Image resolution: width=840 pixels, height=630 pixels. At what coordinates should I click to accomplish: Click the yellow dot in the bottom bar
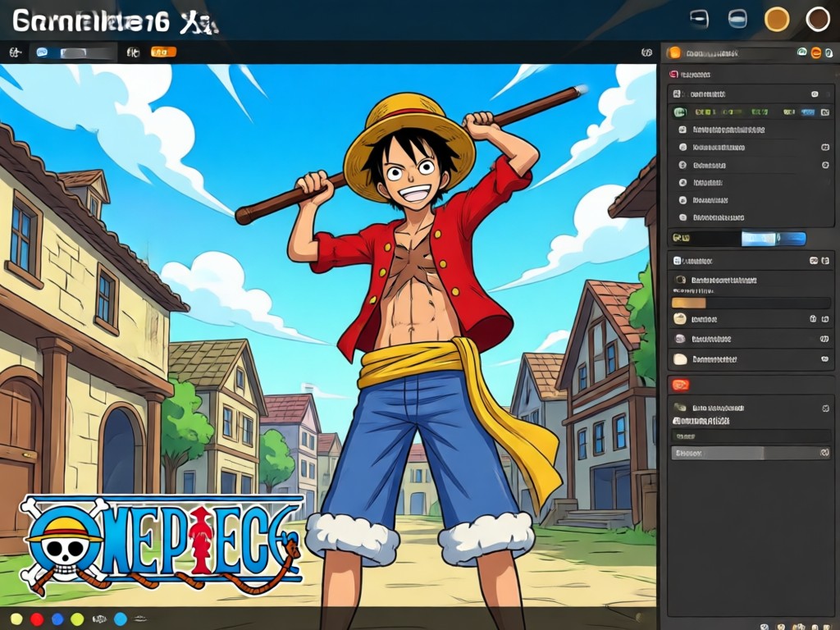tap(16, 619)
